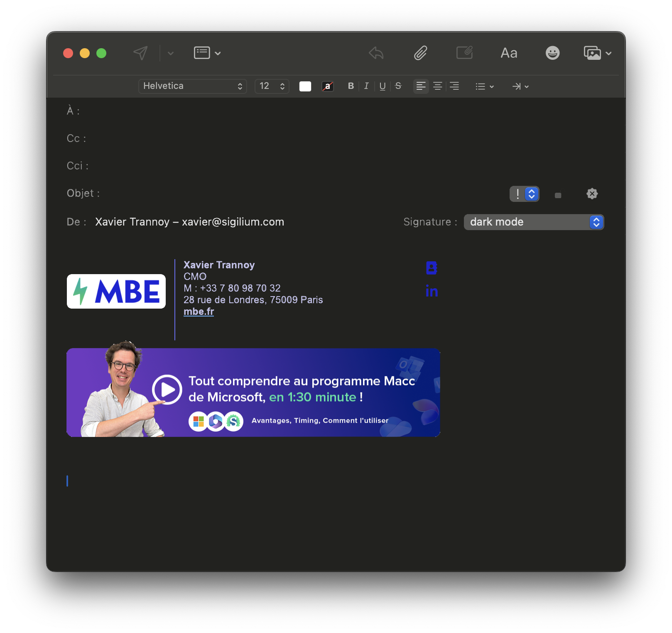Click the small square icon beside priority

coord(558,195)
